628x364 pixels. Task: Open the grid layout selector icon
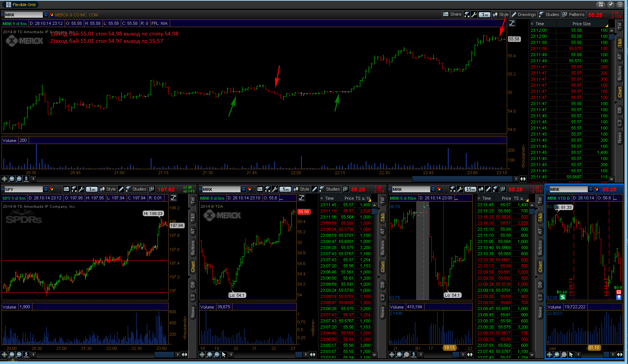pyautogui.click(x=601, y=5)
